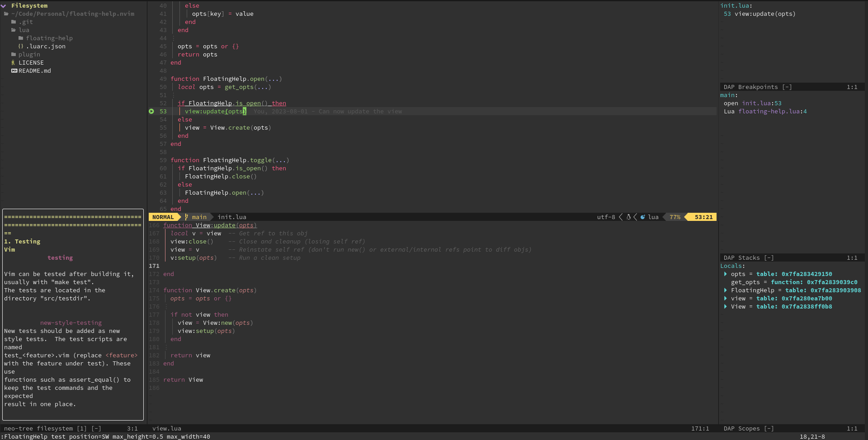Click the <feature> placeholder in help text
The height and width of the screenshot is (440, 868).
tap(122, 356)
